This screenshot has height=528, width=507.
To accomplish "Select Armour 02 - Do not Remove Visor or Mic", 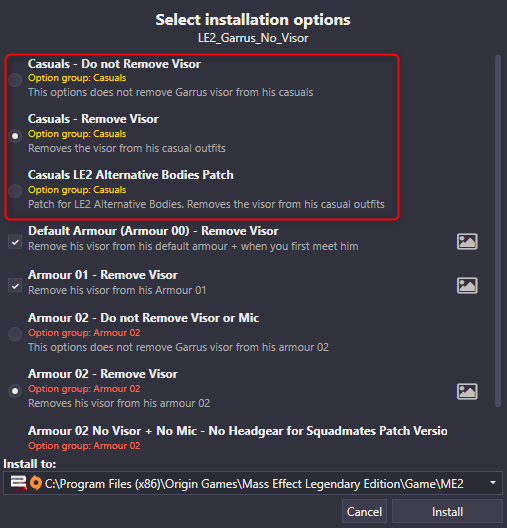I will click(x=15, y=334).
